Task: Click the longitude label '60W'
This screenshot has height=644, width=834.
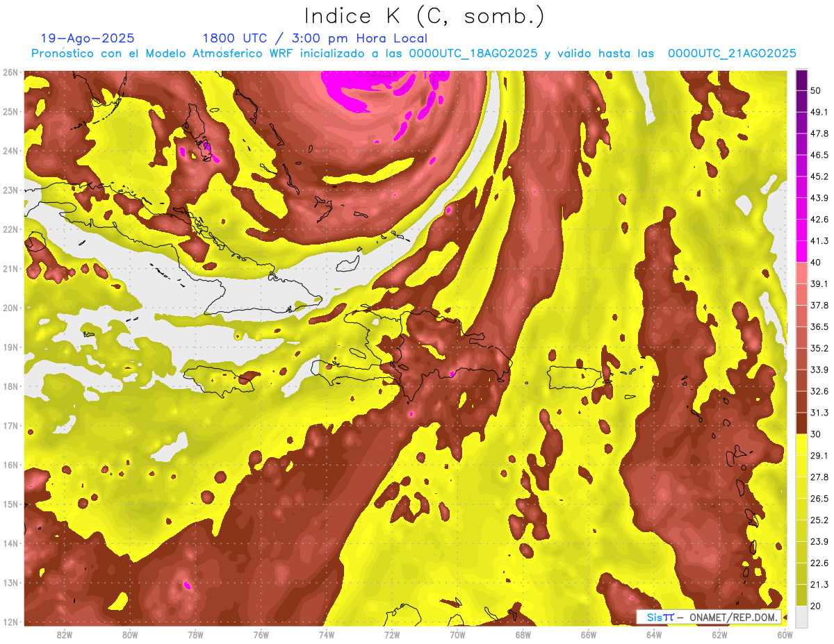Action: coord(785,634)
